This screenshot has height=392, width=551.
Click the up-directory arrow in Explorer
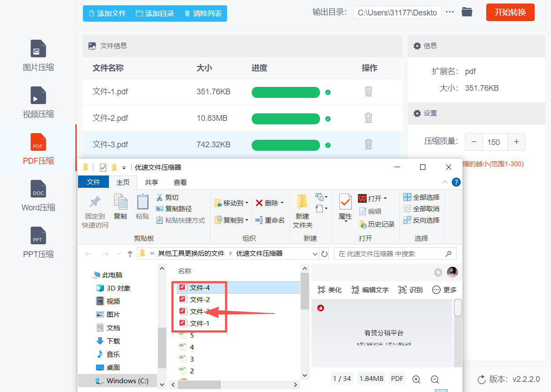130,254
